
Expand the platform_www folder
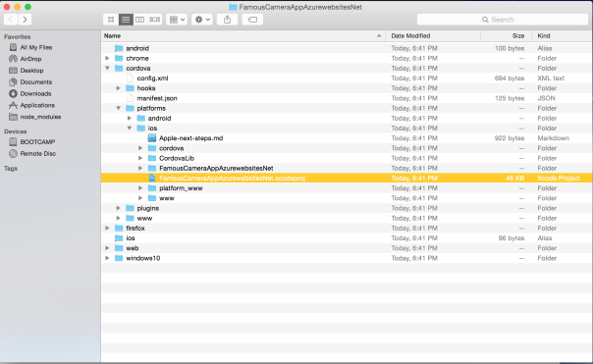click(140, 187)
